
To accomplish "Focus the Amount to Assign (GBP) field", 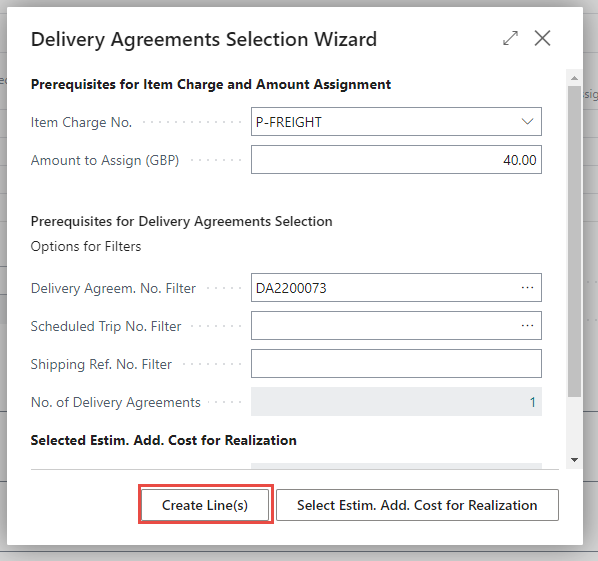I will (x=396, y=159).
